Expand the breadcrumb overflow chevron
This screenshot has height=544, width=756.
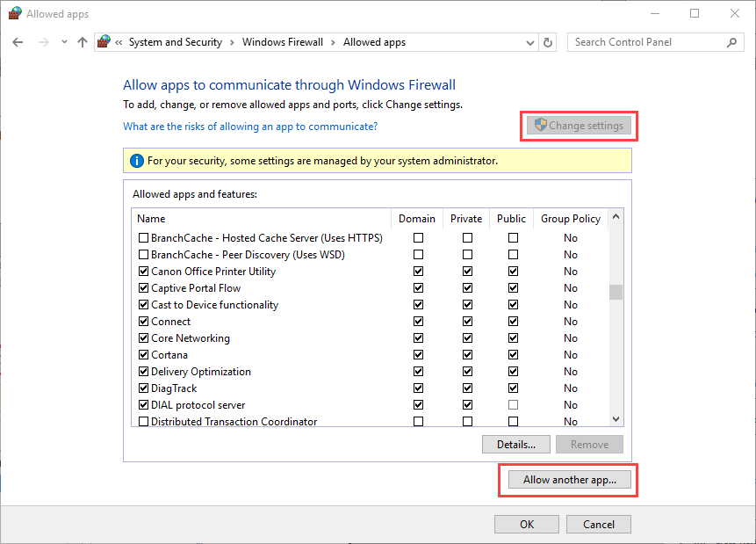click(x=119, y=42)
